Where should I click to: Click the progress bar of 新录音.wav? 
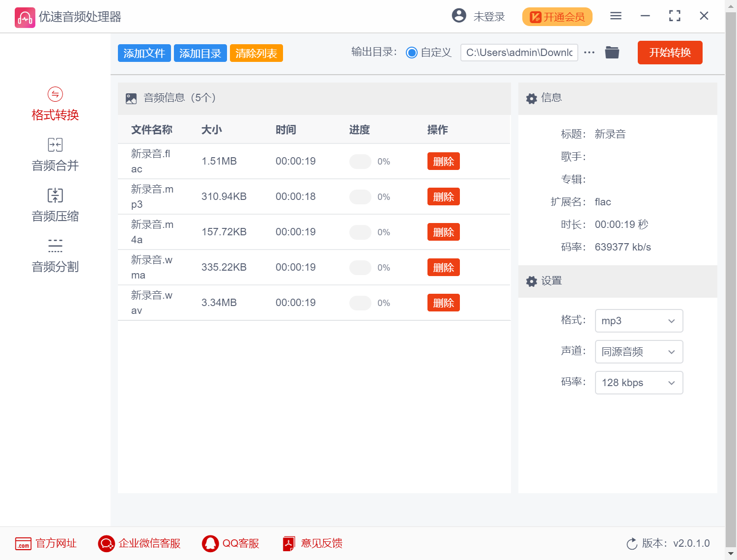point(360,303)
